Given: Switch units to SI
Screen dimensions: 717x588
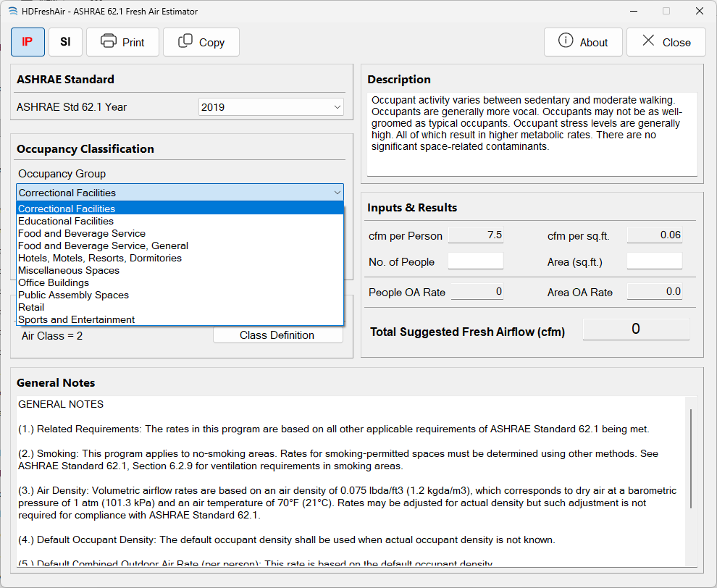Looking at the screenshot, I should pyautogui.click(x=65, y=42).
